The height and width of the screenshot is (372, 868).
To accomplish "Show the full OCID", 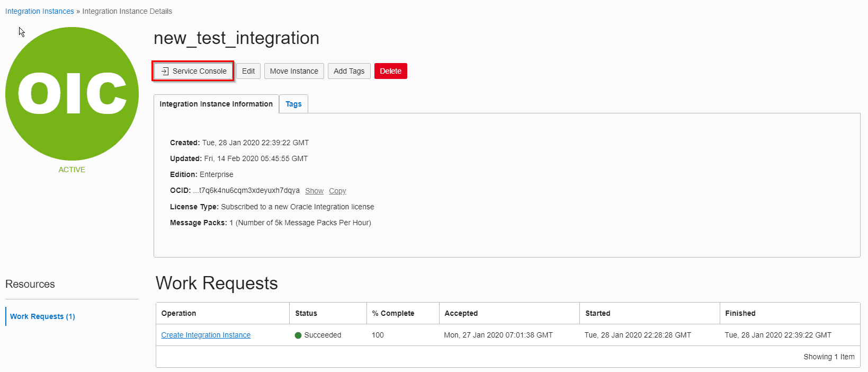I will tap(314, 191).
